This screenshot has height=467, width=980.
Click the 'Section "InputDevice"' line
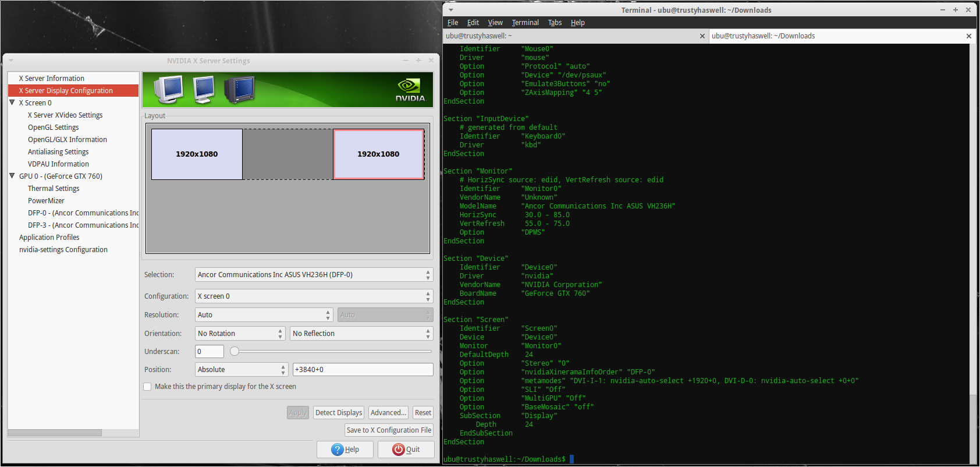486,119
